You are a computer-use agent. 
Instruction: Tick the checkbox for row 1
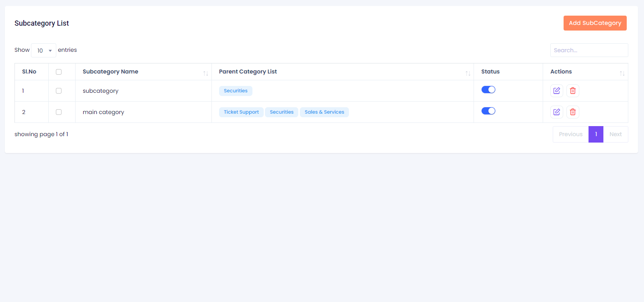pos(59,91)
